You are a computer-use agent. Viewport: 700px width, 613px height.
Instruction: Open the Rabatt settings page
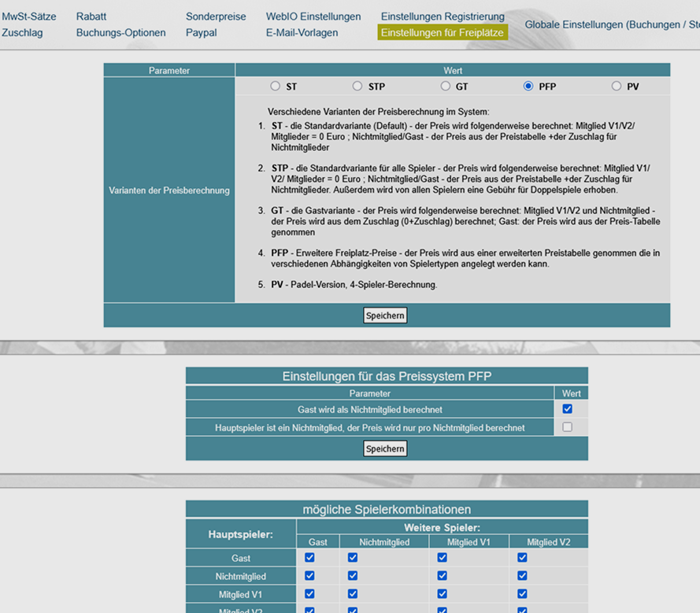(x=91, y=17)
